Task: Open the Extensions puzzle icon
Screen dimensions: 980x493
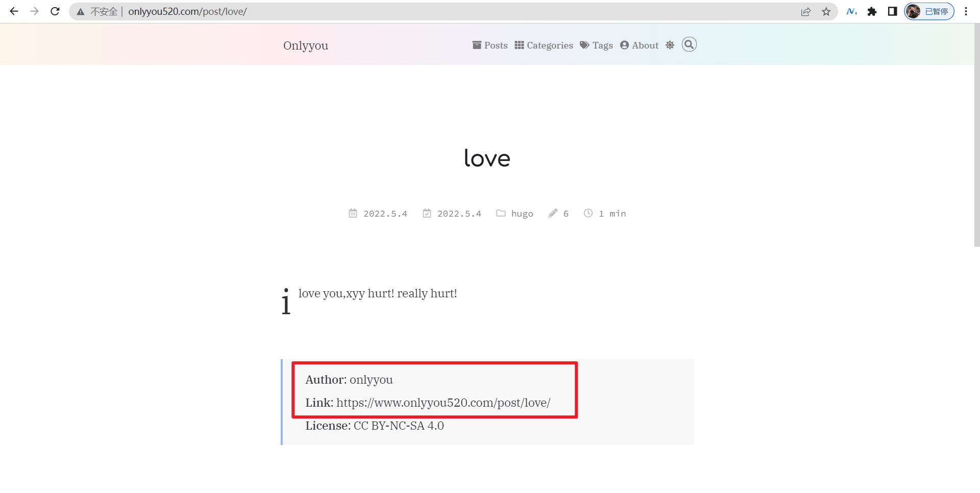Action: click(872, 11)
